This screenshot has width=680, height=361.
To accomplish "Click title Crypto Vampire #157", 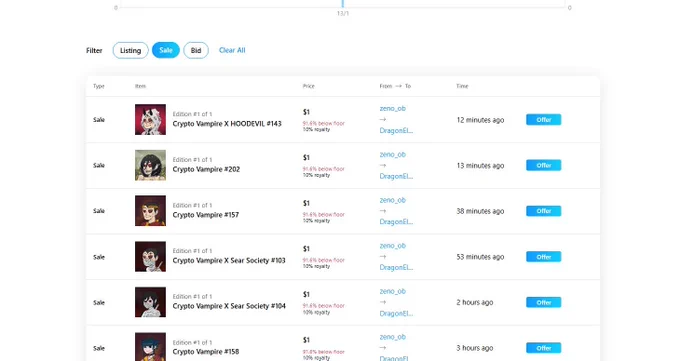I will coord(206,215).
